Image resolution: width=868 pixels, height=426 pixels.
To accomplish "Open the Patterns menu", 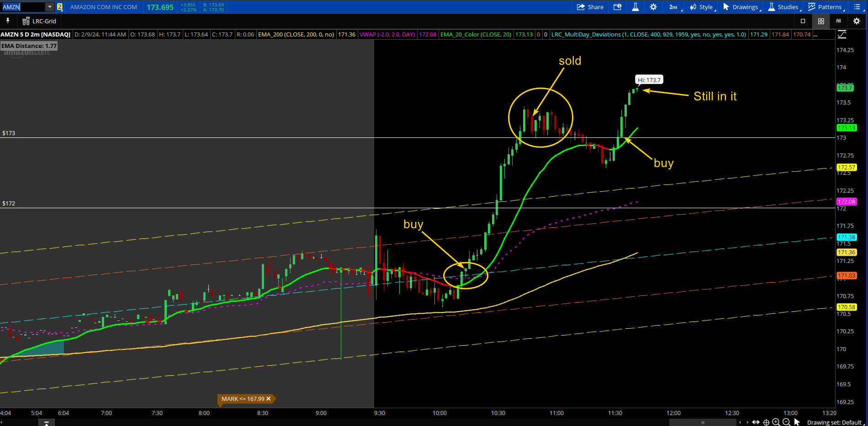I will tap(826, 7).
